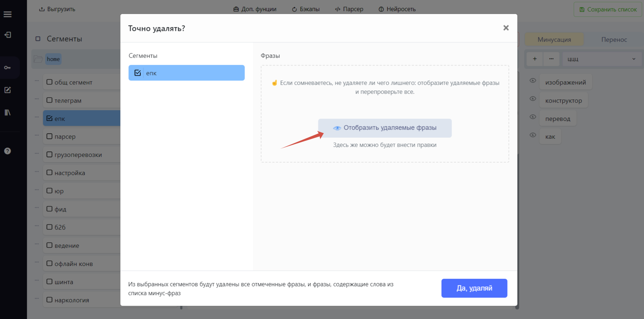Viewport: 644px width, 319px height.
Task: Click the home folder icon
Action: pos(38,59)
